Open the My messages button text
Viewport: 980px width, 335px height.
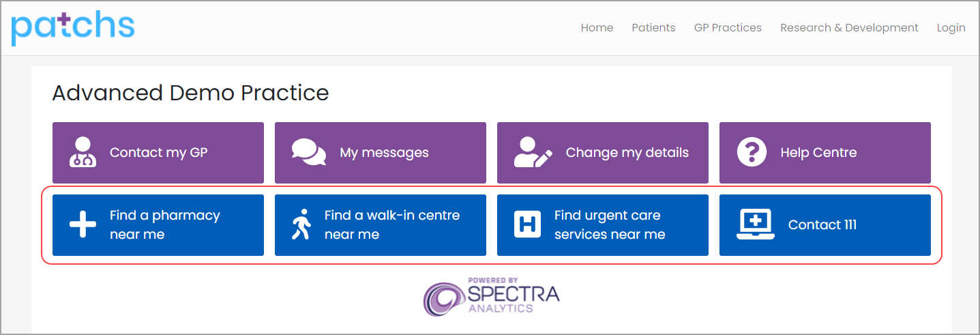(x=384, y=153)
